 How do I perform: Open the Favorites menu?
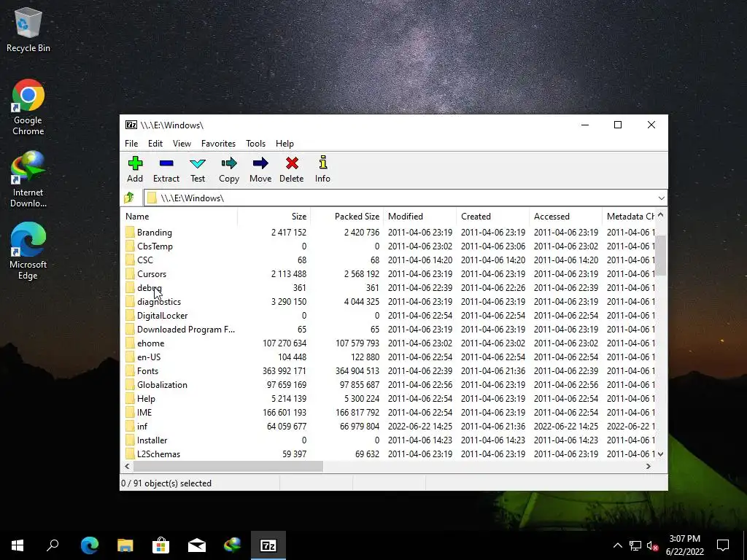pyautogui.click(x=218, y=144)
